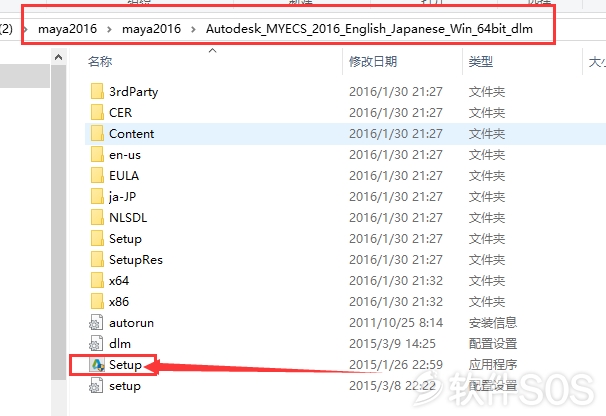Go to first maya2016 breadcrumb folder
Screen dimensions: 606x416
(x=68, y=29)
